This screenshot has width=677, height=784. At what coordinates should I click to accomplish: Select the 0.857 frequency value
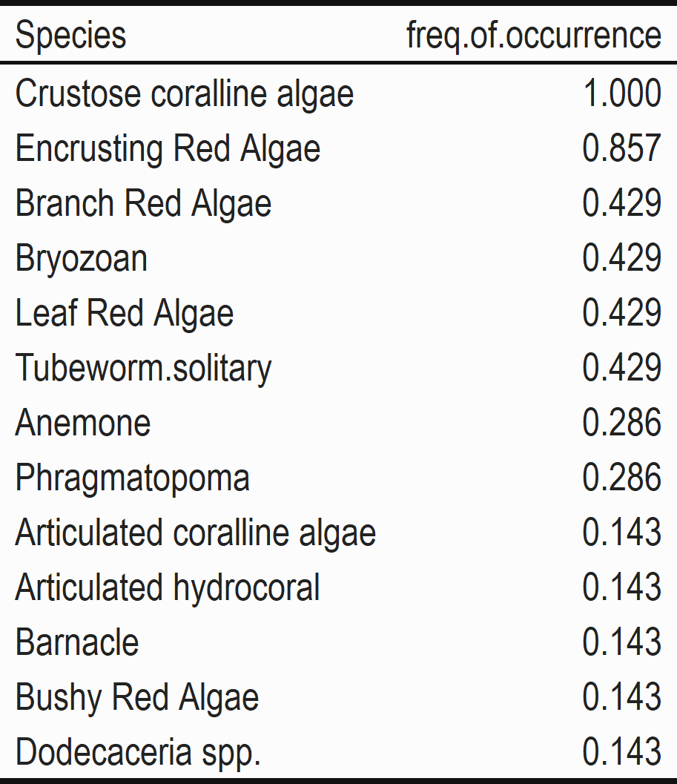coord(621,149)
